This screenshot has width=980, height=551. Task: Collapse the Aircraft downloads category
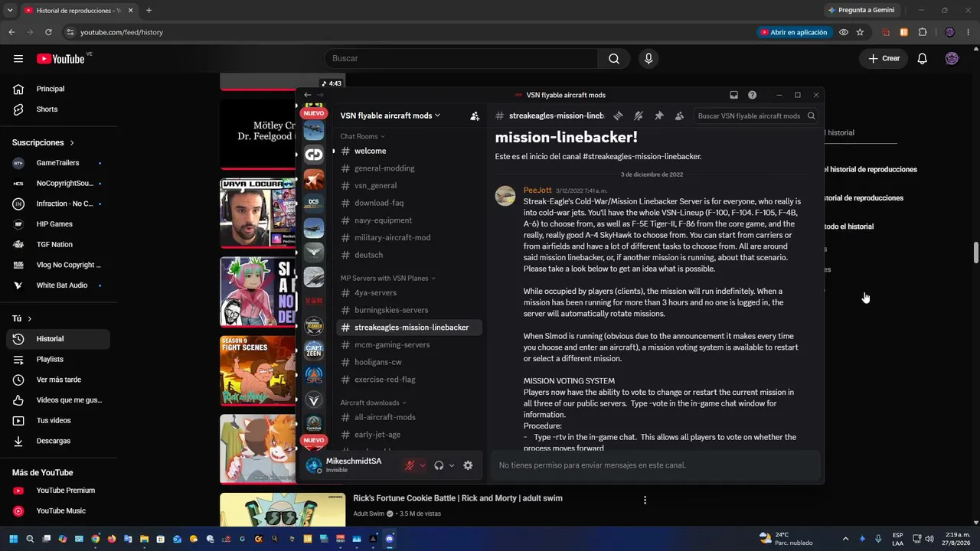pyautogui.click(x=373, y=403)
